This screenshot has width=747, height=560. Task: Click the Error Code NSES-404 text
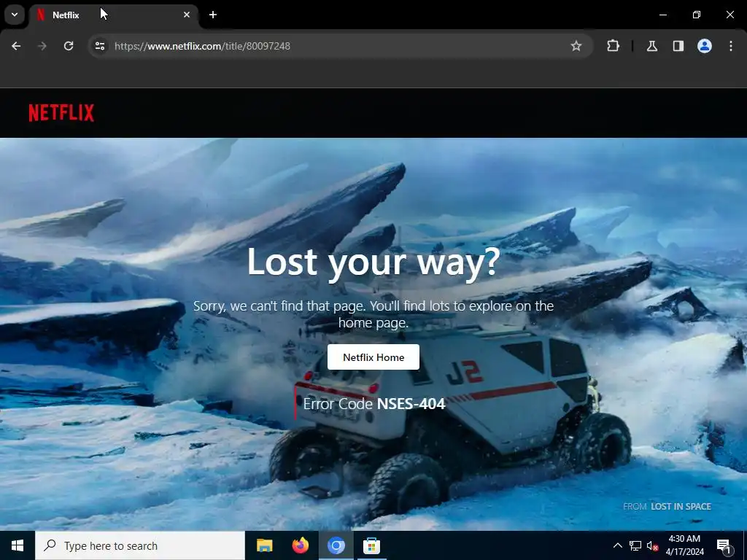pos(374,404)
